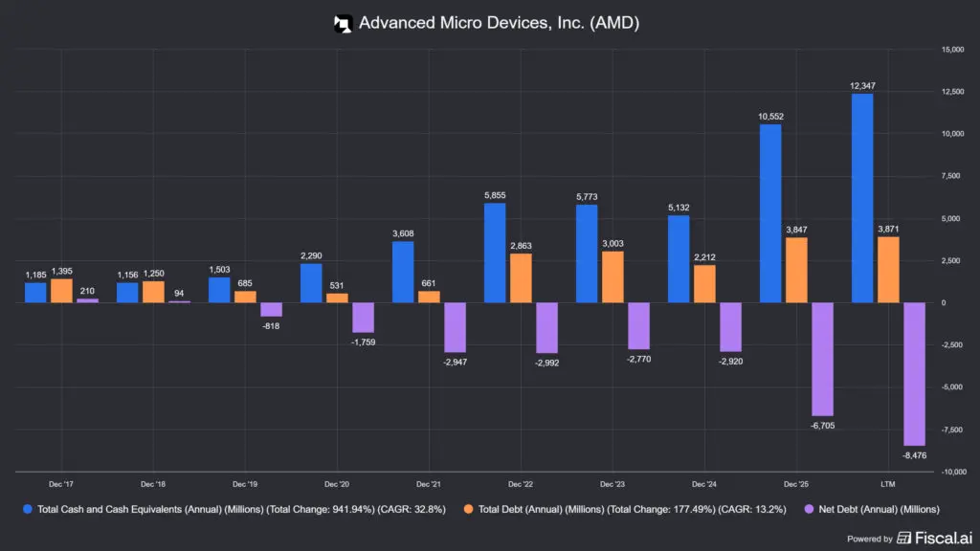Viewport: 980px width, 551px height.
Task: Click the 12,500 y-axis tick label
Action: tap(953, 91)
